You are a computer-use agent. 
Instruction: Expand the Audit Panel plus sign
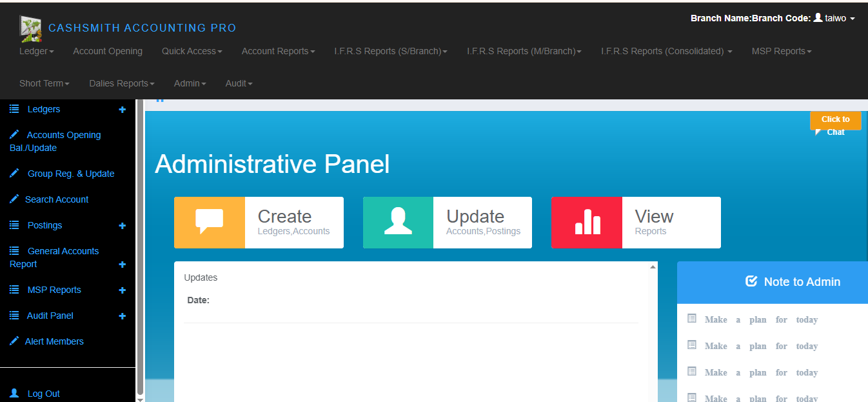(x=122, y=316)
